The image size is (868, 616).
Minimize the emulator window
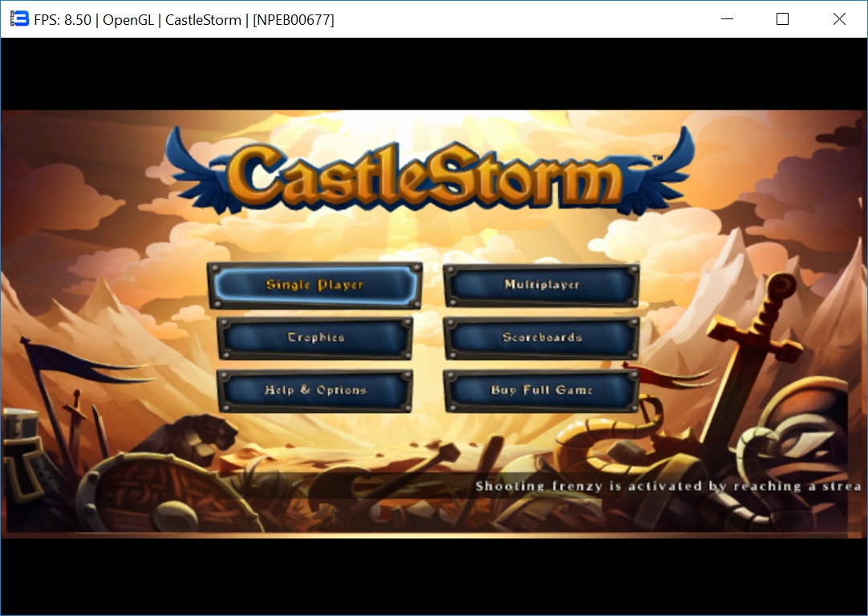[728, 19]
